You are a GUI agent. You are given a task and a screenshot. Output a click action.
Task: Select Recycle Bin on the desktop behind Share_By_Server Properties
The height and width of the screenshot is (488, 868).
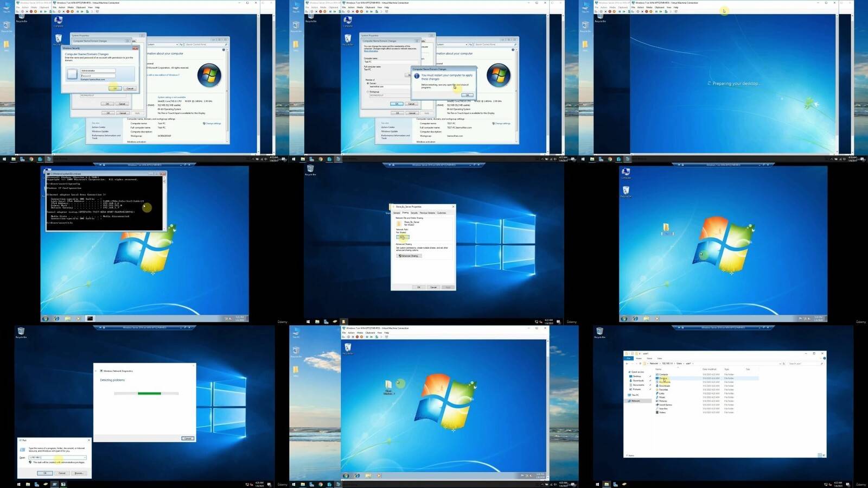[310, 170]
